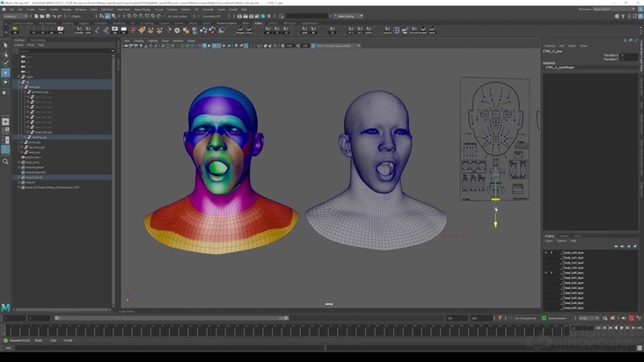This screenshot has height=362, width=644.
Task: Click the purple crescent shelf icon
Action: 222,31
